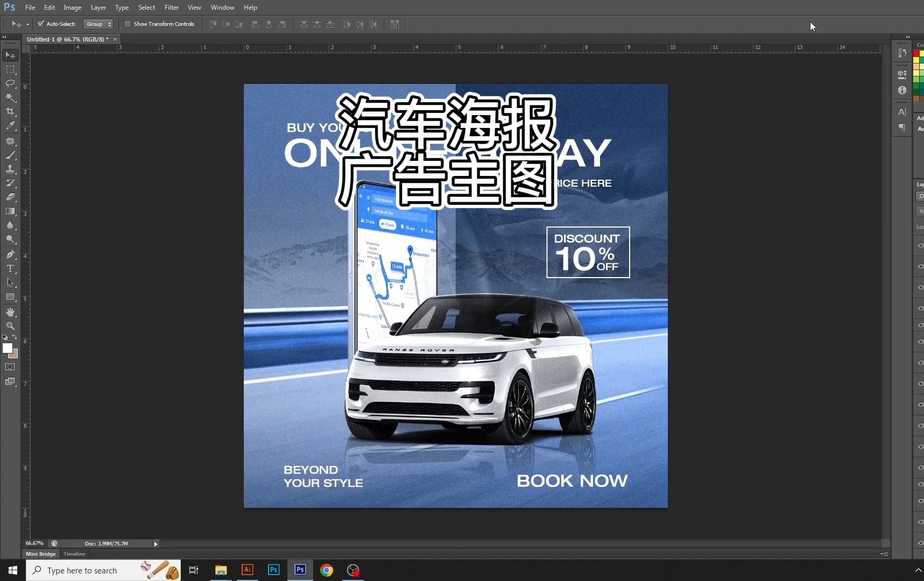924x581 pixels.
Task: Select the Crop tool
Action: coord(10,111)
